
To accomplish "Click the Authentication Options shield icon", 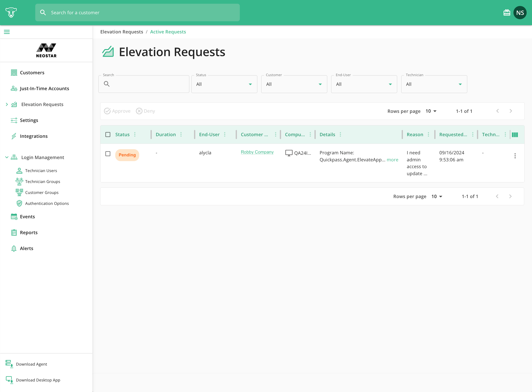I will click(19, 203).
